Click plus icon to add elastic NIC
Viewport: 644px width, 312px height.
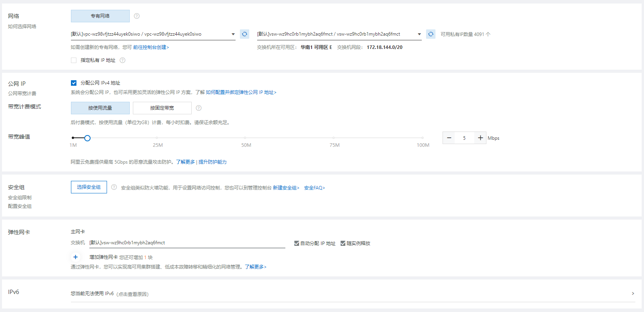click(76, 257)
